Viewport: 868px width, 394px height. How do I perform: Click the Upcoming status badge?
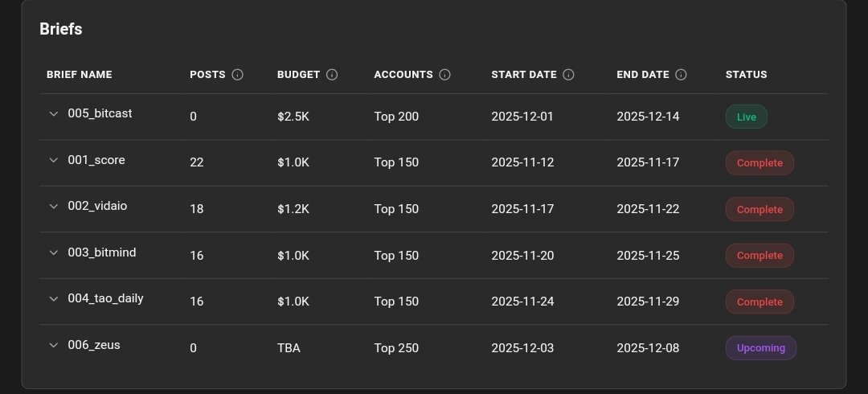click(x=760, y=348)
